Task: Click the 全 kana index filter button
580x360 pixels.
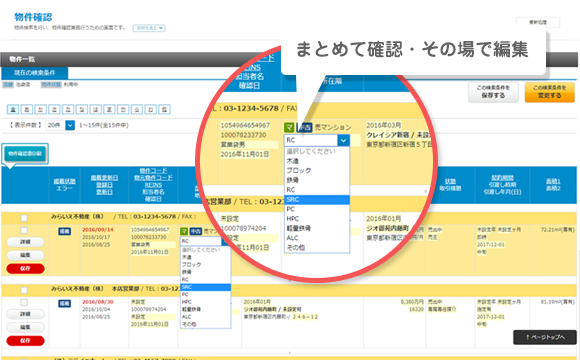Action: (13, 110)
